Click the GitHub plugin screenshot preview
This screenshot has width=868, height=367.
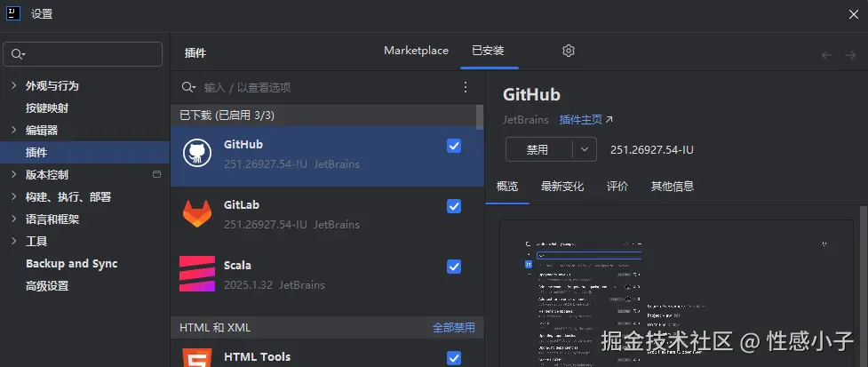(676, 293)
